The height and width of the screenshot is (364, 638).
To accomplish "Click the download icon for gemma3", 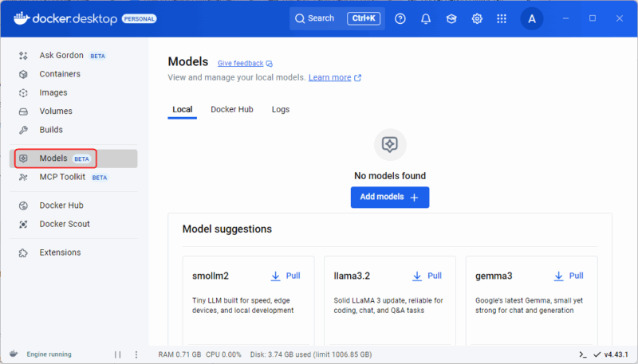I will click(x=559, y=276).
